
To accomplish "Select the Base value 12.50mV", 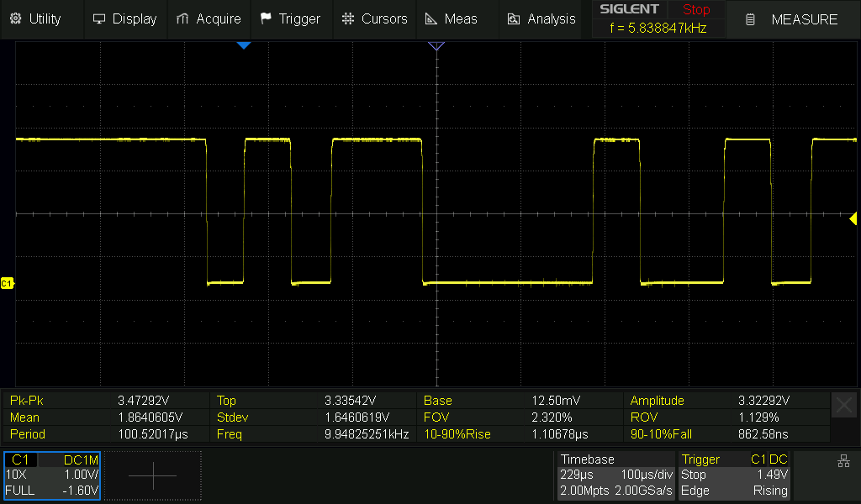I will coord(556,401).
